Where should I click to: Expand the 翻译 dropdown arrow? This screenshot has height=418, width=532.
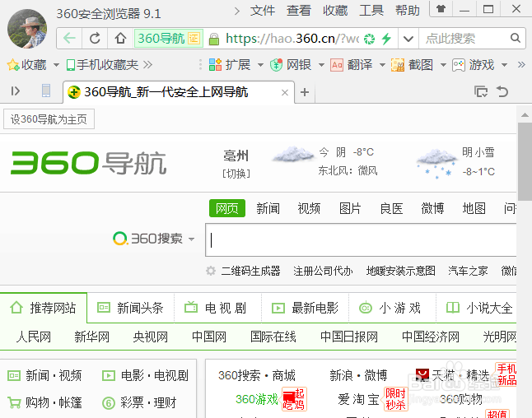pos(382,65)
